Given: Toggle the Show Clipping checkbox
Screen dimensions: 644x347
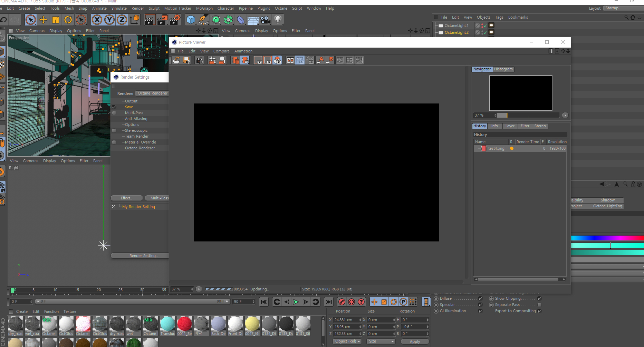Looking at the screenshot, I should [x=539, y=298].
